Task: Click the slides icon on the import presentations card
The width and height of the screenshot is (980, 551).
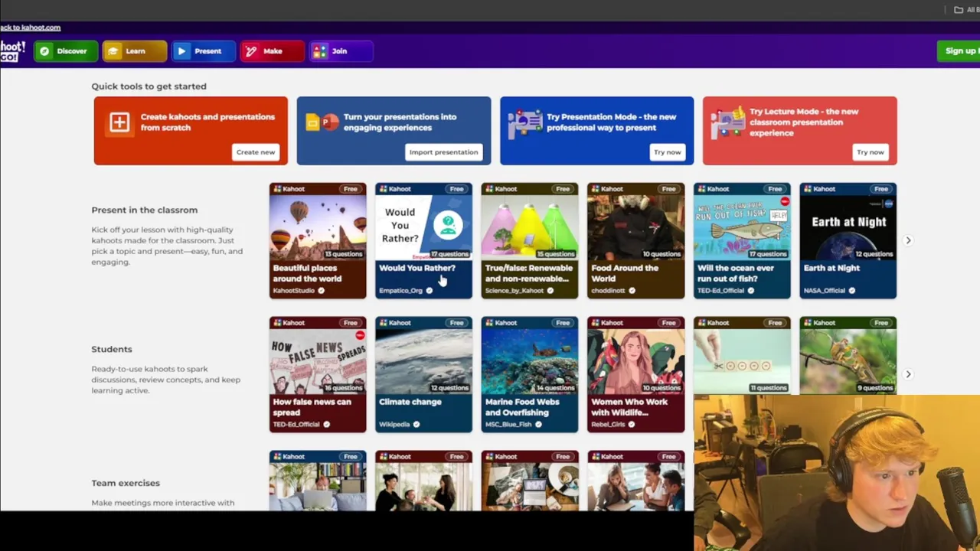Action: pyautogui.click(x=322, y=122)
